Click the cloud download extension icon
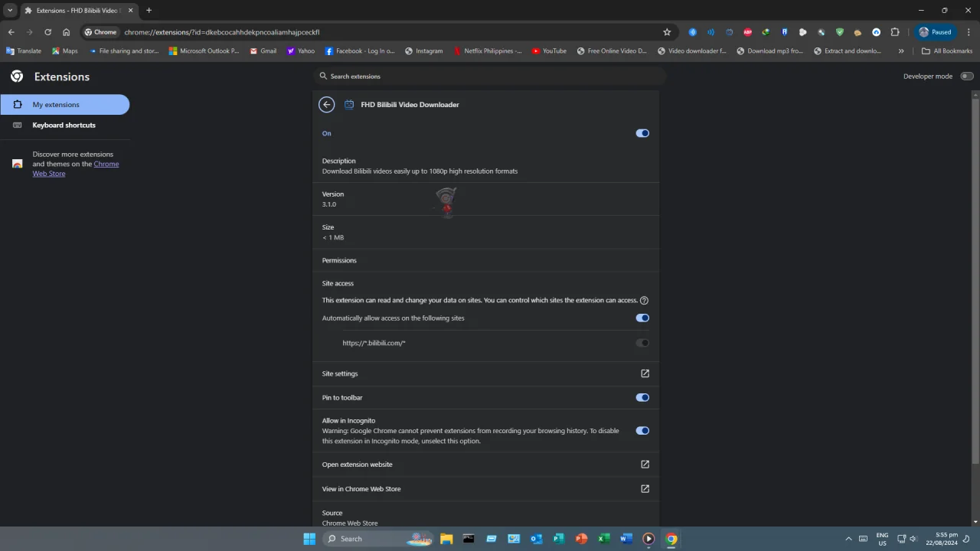Viewport: 980px width, 551px height. click(x=877, y=32)
